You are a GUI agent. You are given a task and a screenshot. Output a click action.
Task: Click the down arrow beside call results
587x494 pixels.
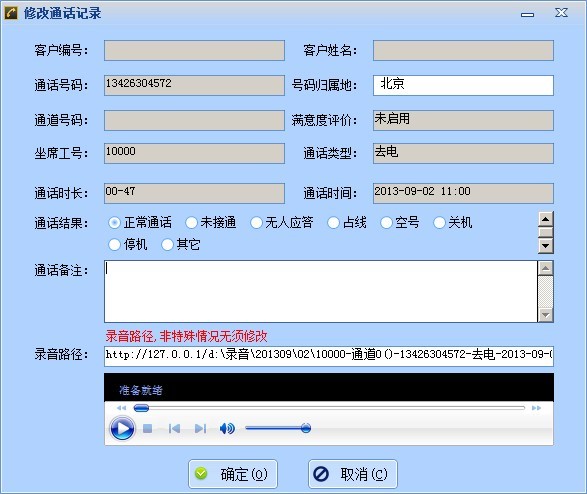(545, 246)
